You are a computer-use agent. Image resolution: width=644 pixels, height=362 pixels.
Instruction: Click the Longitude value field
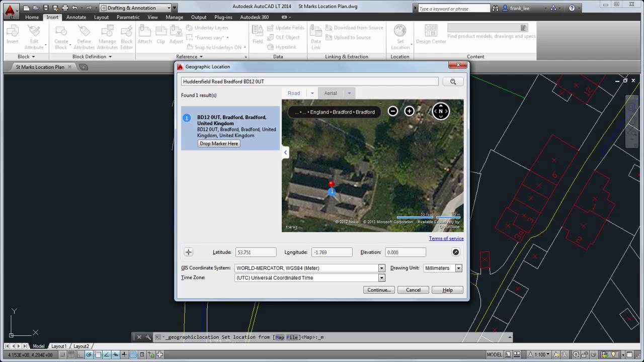tap(332, 252)
